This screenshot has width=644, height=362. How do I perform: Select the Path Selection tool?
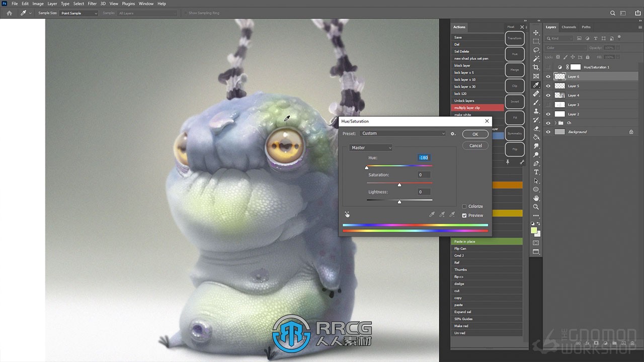(536, 181)
